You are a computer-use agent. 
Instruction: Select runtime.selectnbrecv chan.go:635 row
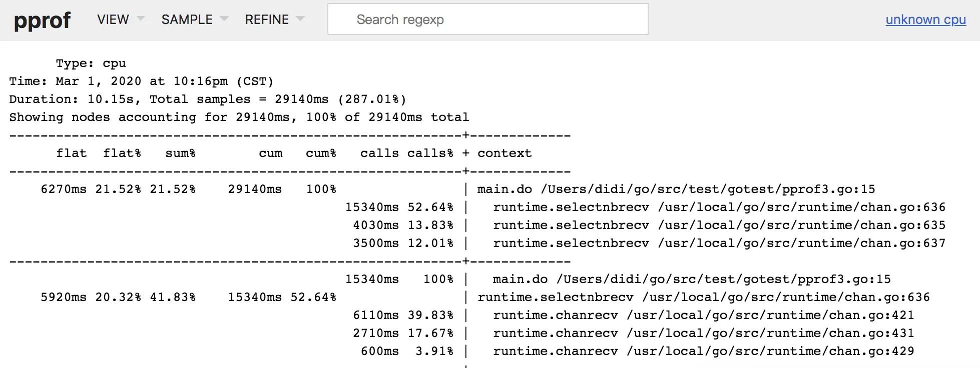649,225
